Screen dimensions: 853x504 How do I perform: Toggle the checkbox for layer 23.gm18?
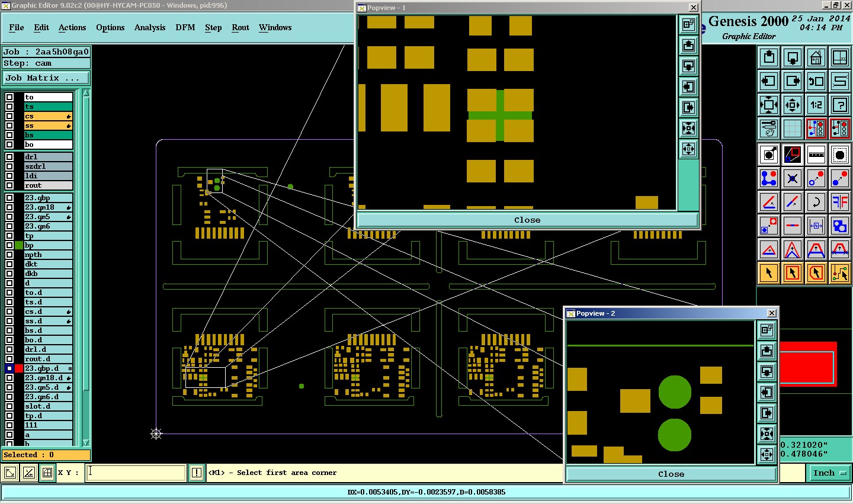coord(9,207)
